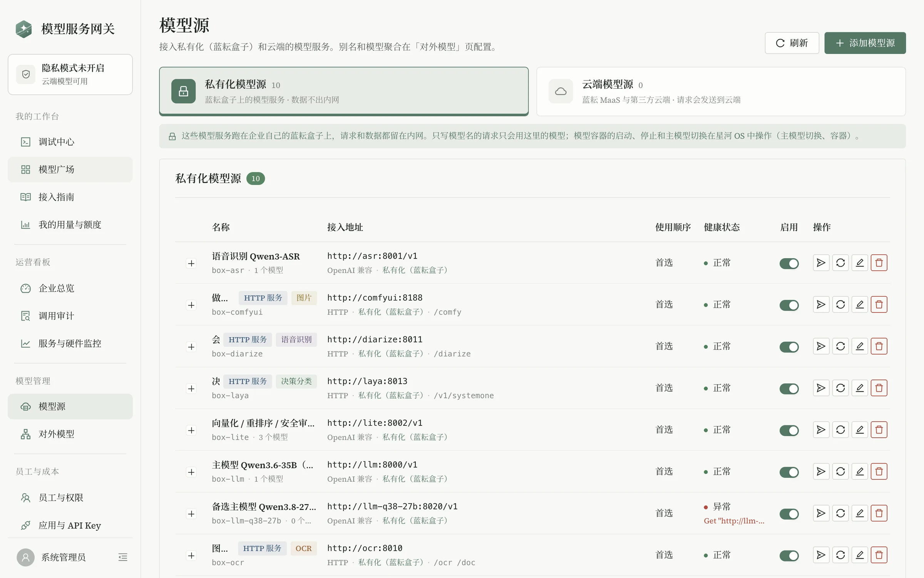Click the red error text Get "http://llm-...
924x578 pixels.
pos(734,521)
